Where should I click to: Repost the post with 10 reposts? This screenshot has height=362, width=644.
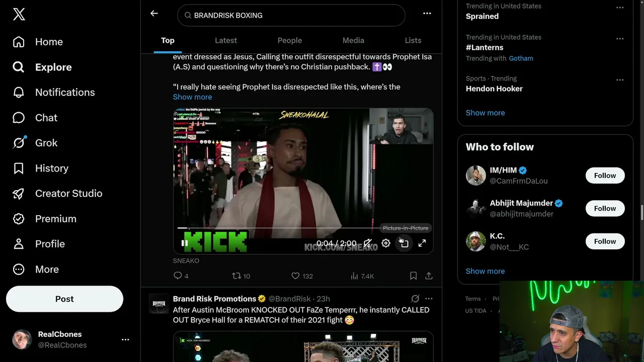(241, 276)
